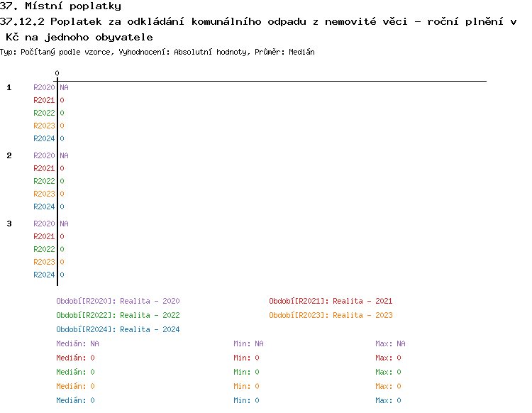This screenshot has width=532, height=413.
Task: Click legend entry 'Období[R2024]: Realita - 2024'
Action: 118,329
